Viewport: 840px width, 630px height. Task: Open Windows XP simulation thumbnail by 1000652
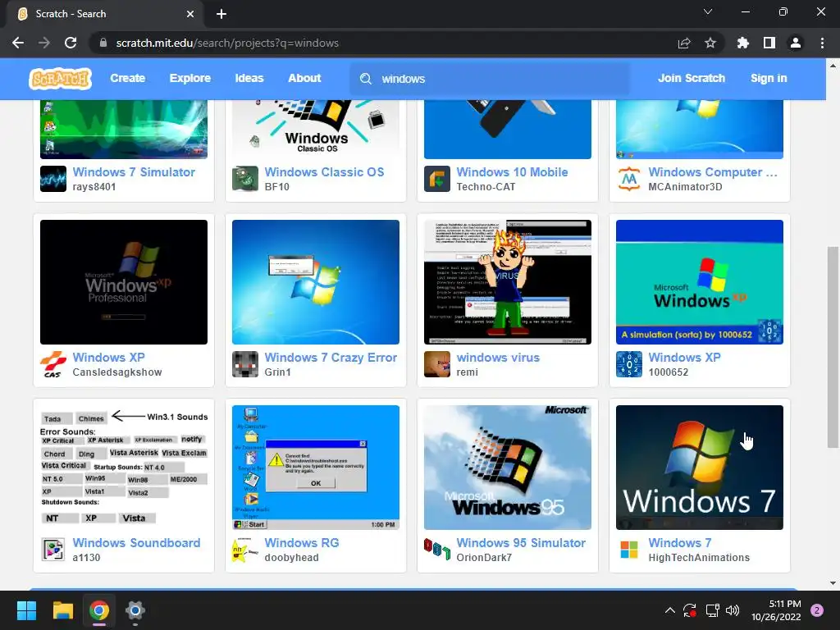700,282
